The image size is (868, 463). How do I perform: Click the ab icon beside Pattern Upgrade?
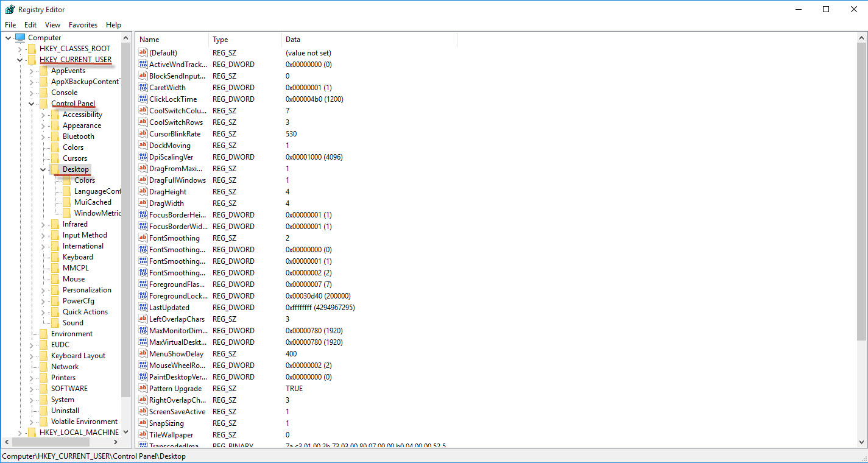pos(143,388)
